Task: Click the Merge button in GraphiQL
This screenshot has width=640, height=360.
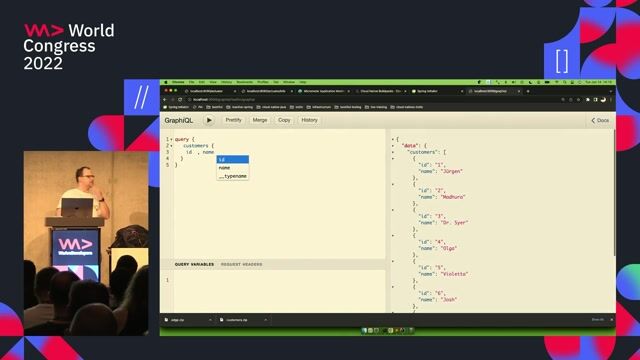Action: [x=260, y=120]
